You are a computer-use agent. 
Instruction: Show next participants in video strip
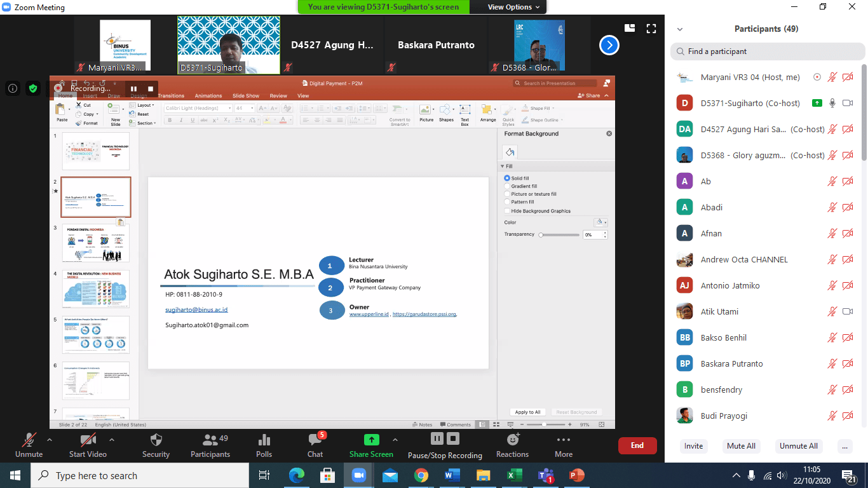pos(609,45)
